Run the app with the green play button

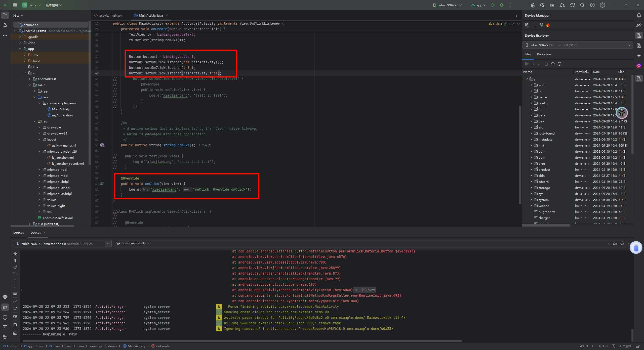tap(493, 5)
